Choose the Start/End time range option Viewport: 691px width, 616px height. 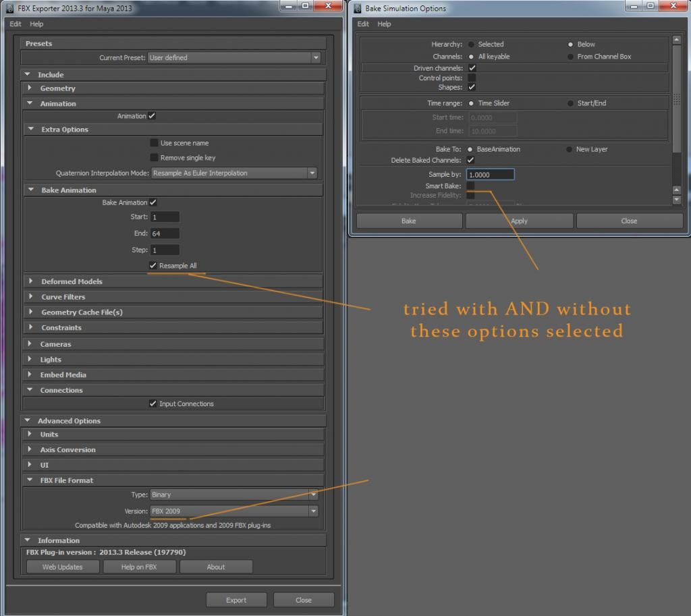coord(570,103)
